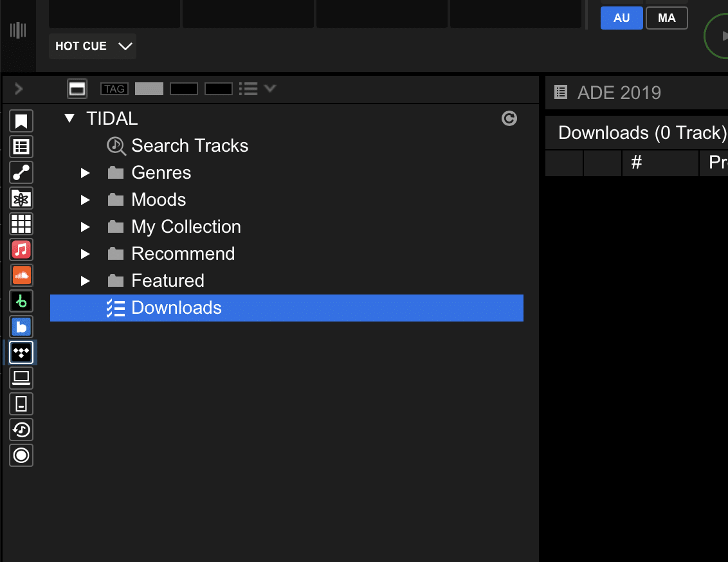
Task: Open Search Tracks under TIDAL
Action: 190,145
